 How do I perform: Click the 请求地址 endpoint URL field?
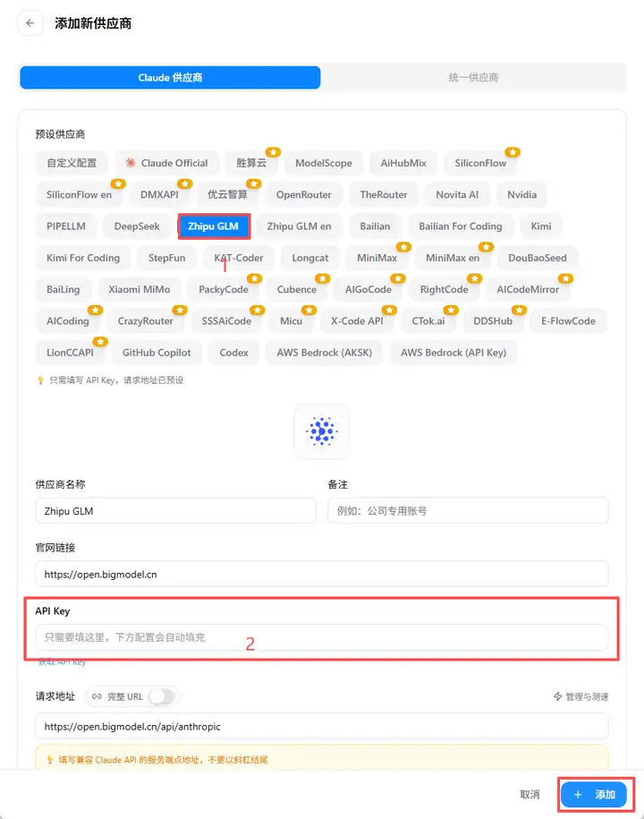point(321,727)
